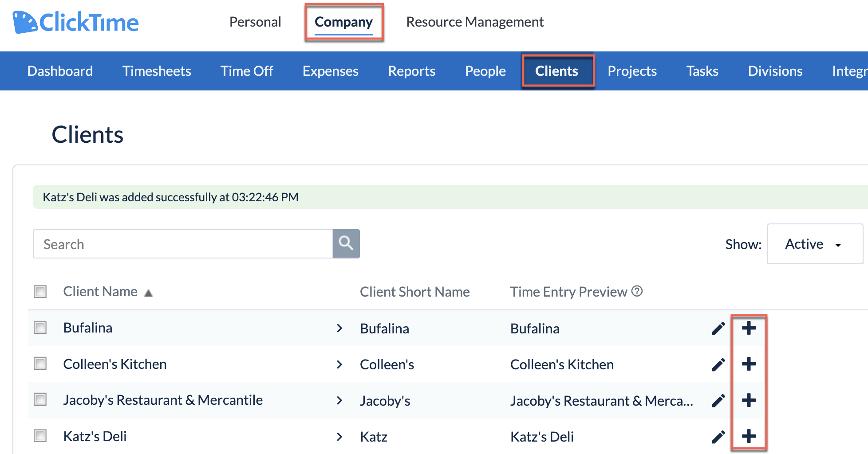Click short name 'Jacoby's' cell

(x=385, y=401)
